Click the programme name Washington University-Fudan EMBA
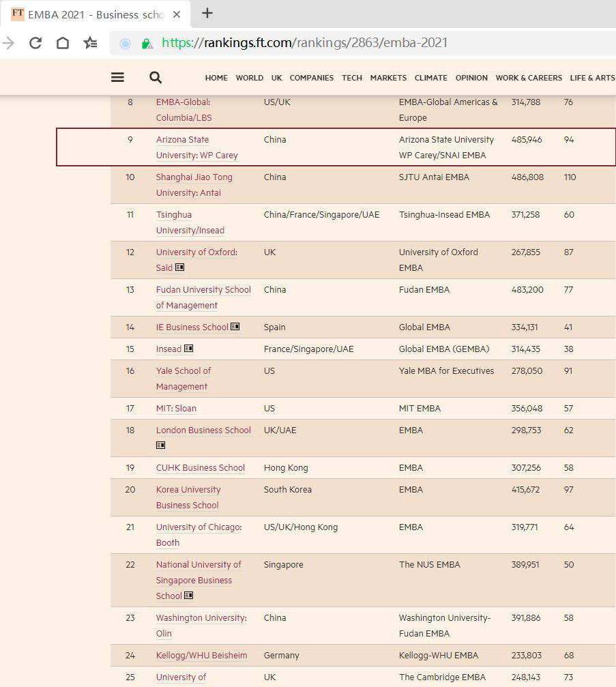The image size is (616, 687). click(444, 626)
